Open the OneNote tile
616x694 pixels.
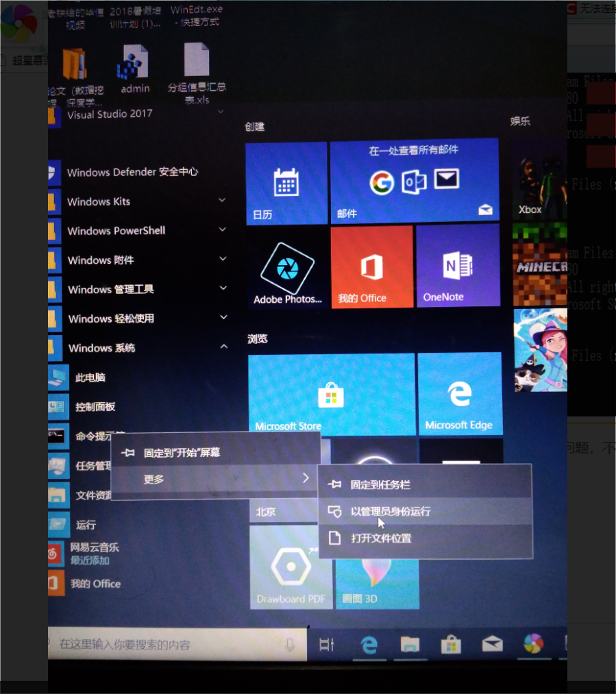pos(458,265)
